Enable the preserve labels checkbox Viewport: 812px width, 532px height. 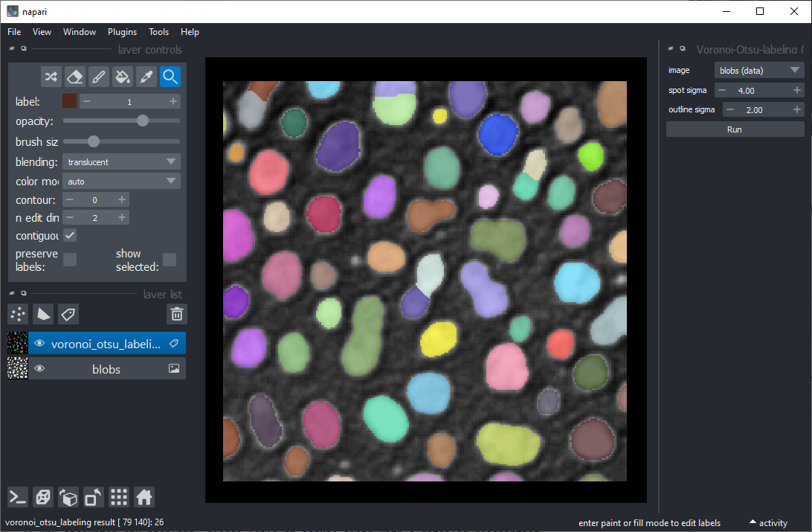(x=70, y=260)
